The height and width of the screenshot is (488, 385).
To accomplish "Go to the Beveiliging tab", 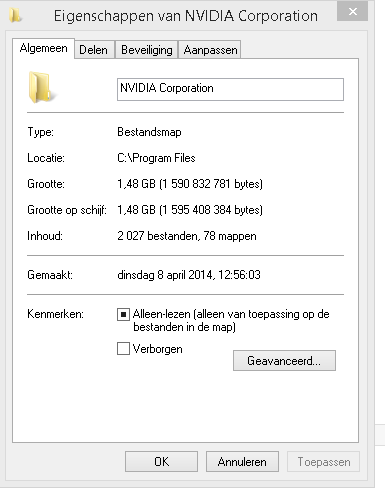I will pyautogui.click(x=147, y=50).
